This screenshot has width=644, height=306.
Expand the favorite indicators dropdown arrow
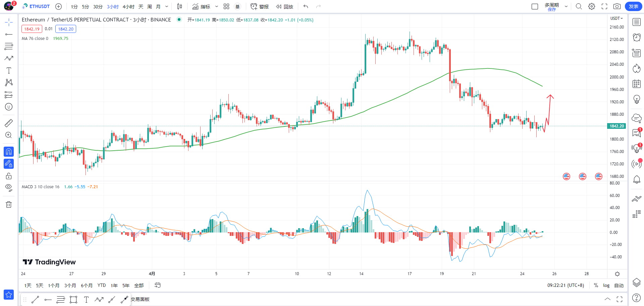pos(217,6)
